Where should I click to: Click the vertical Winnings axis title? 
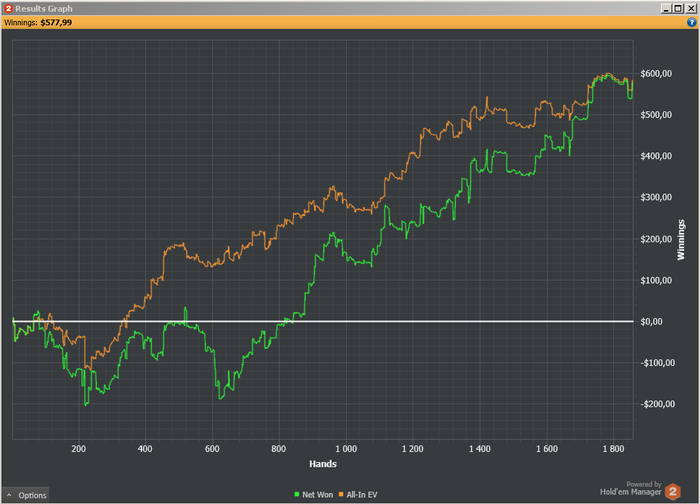[x=681, y=240]
